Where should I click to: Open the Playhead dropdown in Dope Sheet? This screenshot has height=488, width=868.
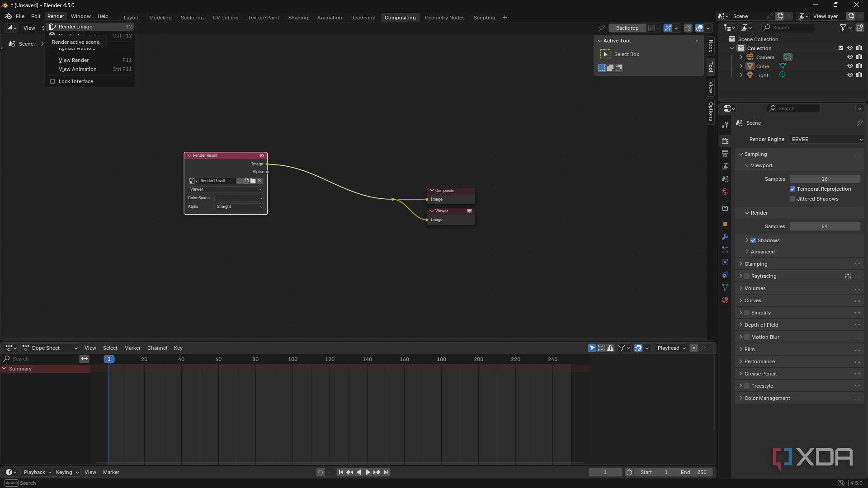(671, 348)
